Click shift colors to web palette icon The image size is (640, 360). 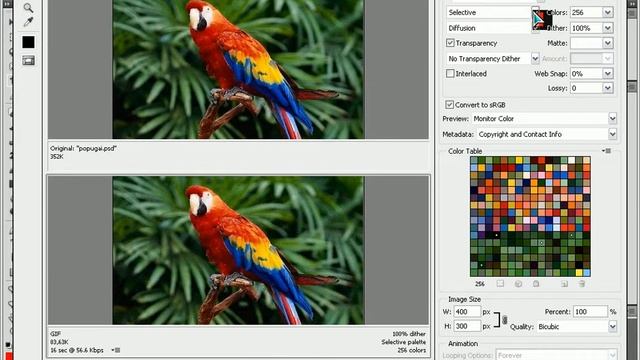tap(518, 284)
